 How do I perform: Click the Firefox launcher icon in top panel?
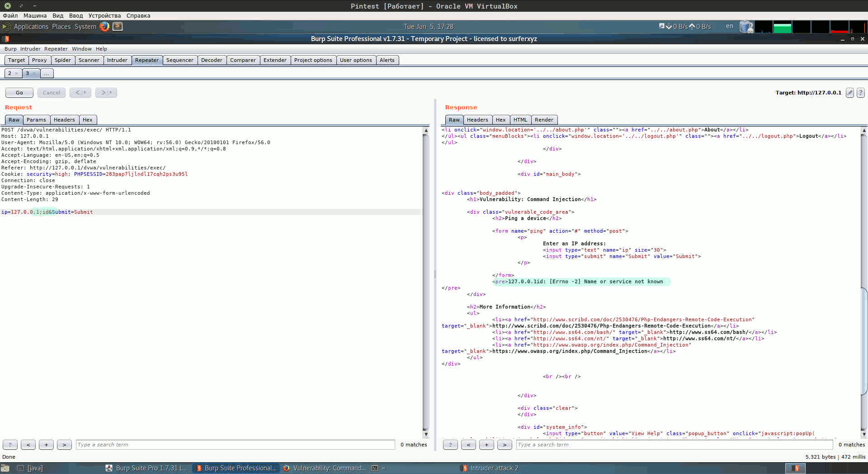pyautogui.click(x=104, y=26)
